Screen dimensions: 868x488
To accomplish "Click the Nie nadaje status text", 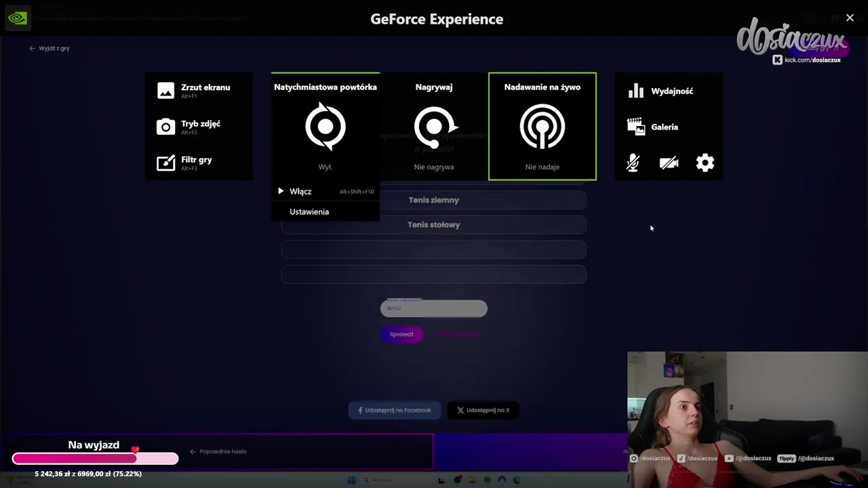I will click(542, 167).
